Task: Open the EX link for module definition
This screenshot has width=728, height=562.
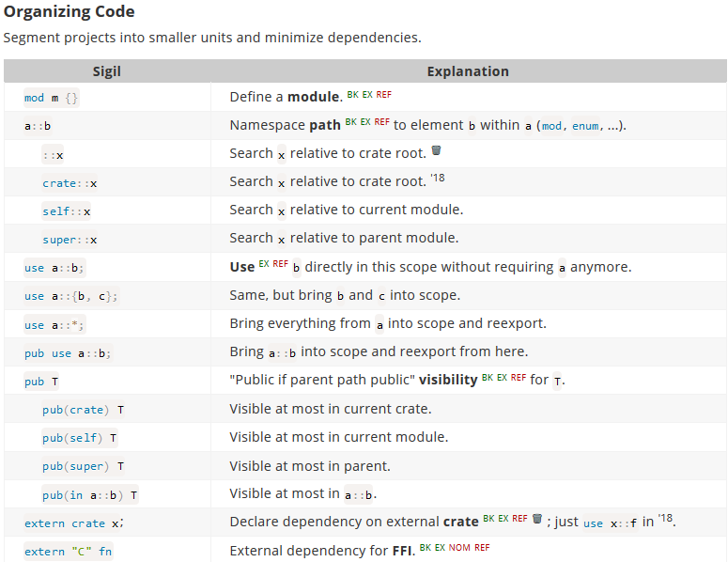Action: pos(366,95)
